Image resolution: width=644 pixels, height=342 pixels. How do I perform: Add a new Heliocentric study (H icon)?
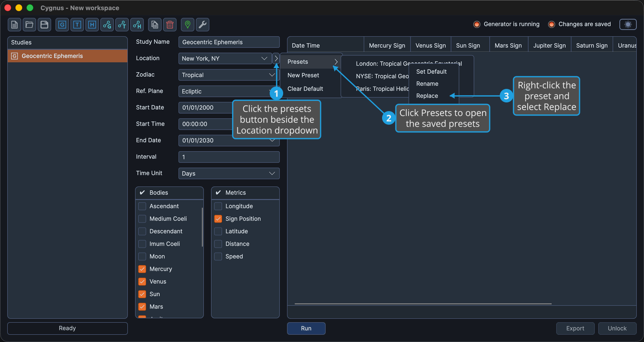click(x=92, y=25)
